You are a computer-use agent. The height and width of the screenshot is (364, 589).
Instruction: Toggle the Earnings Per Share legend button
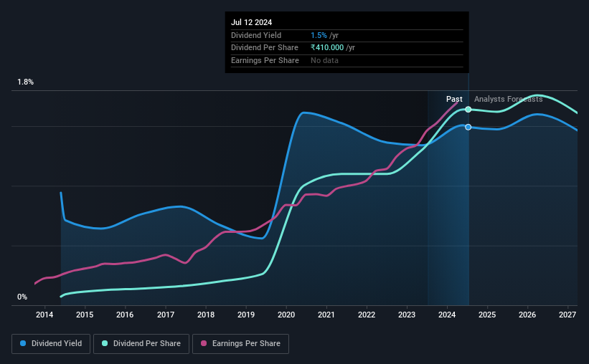[241, 344]
